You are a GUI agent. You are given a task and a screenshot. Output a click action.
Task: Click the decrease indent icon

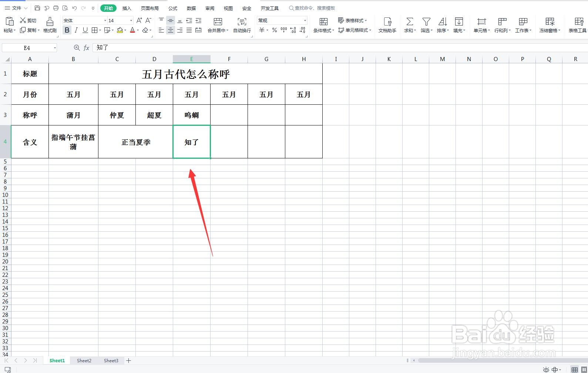189,20
